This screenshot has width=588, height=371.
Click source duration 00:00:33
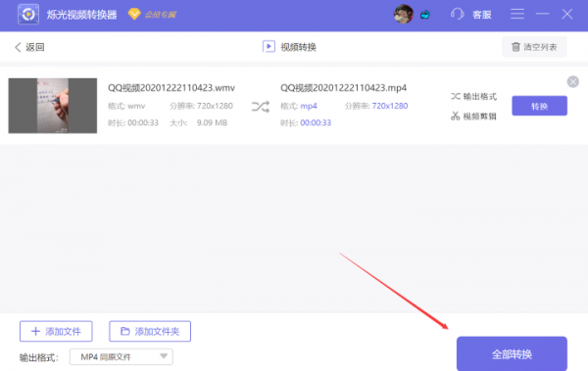[x=143, y=123]
